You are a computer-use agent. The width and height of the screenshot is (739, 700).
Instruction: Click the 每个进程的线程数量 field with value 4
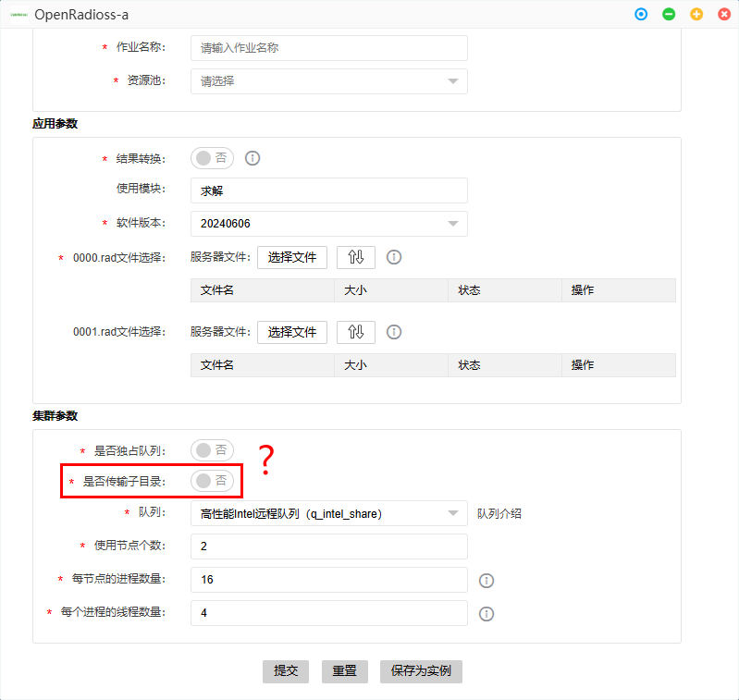pos(329,613)
